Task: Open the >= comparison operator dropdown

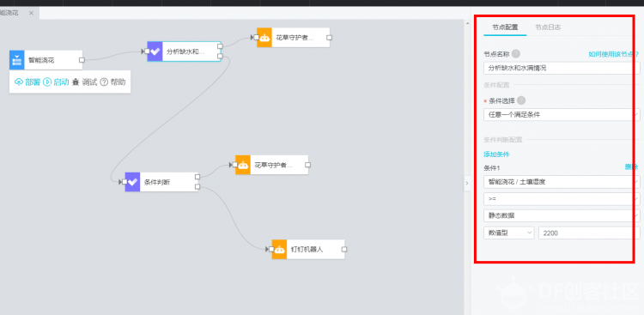Action: (562, 199)
